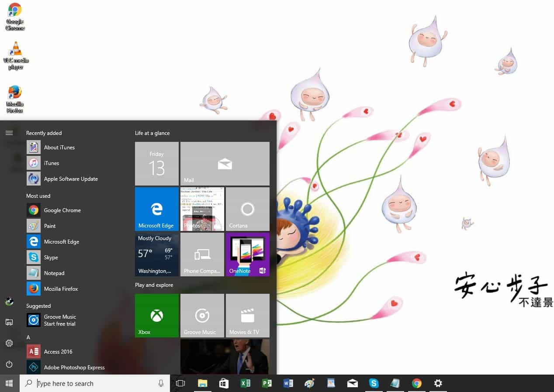
Task: Expand the Start menu hamburger button
Action: point(9,133)
